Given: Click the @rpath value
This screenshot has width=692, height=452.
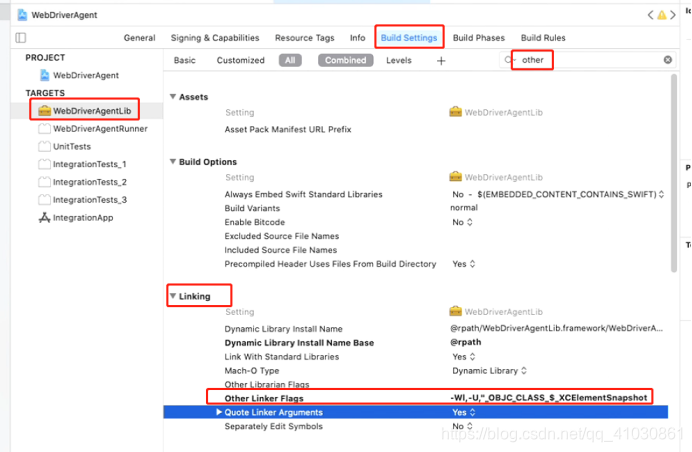Looking at the screenshot, I should click(x=466, y=342).
